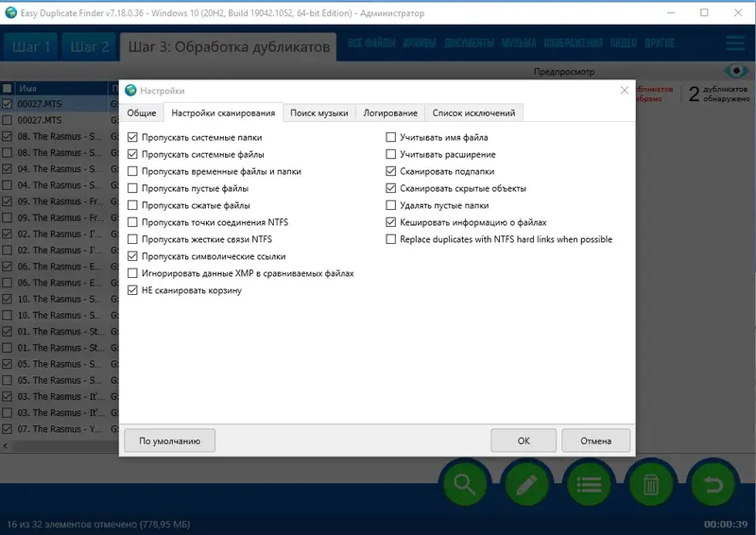The height and width of the screenshot is (535, 756).
Task: Close the Настройки dialog with X
Action: tap(625, 90)
